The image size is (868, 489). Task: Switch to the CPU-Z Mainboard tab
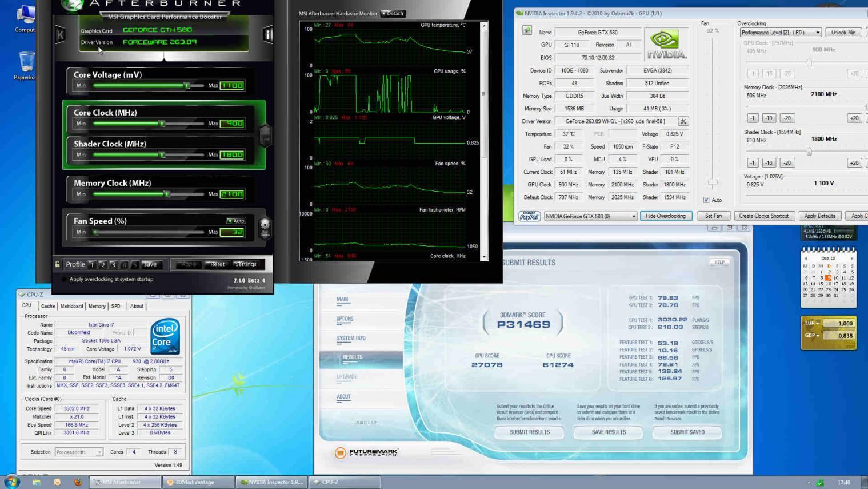click(71, 306)
